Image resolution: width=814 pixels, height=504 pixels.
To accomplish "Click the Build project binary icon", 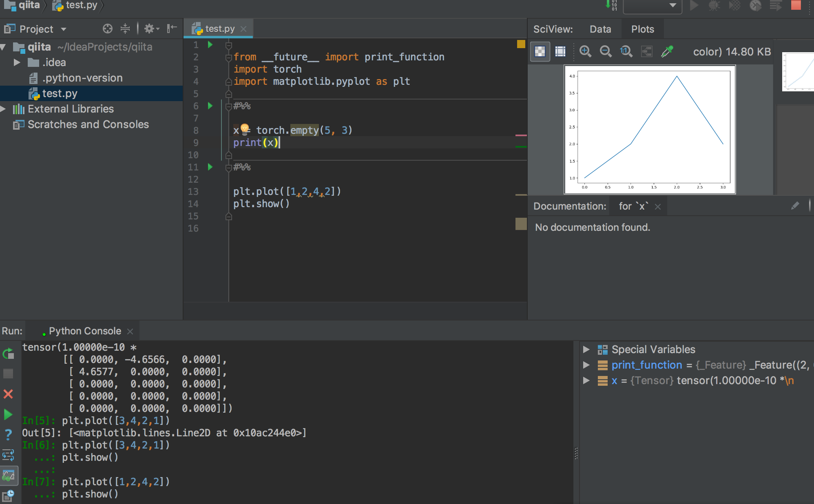I will [x=610, y=5].
